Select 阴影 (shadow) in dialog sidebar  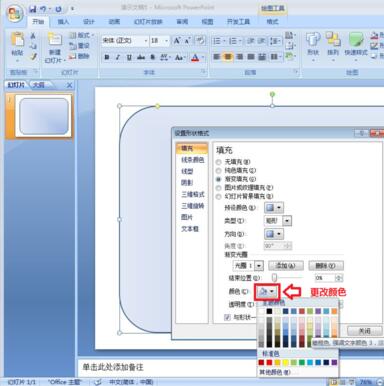point(187,183)
